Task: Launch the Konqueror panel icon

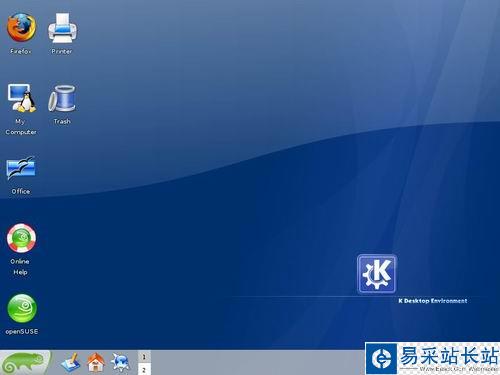Action: point(120,362)
